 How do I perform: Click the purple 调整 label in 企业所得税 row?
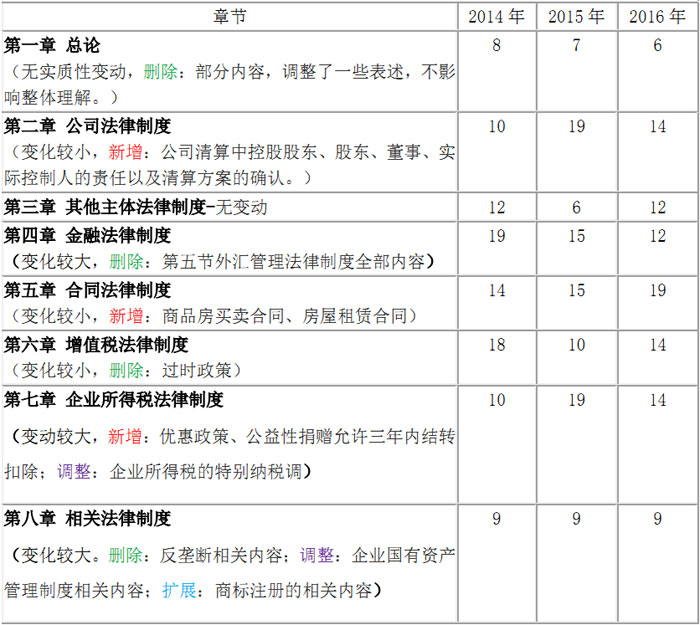(74, 470)
